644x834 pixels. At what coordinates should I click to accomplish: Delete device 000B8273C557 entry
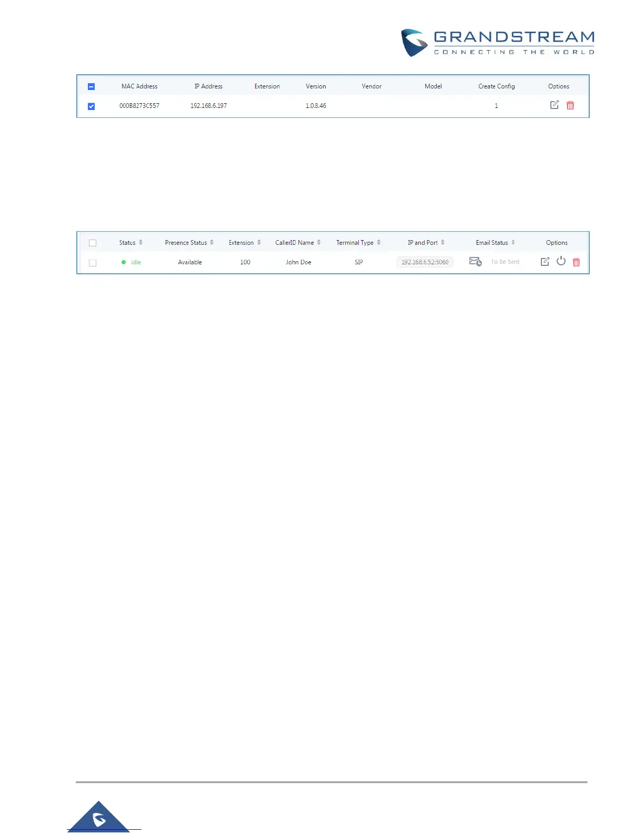coord(570,105)
